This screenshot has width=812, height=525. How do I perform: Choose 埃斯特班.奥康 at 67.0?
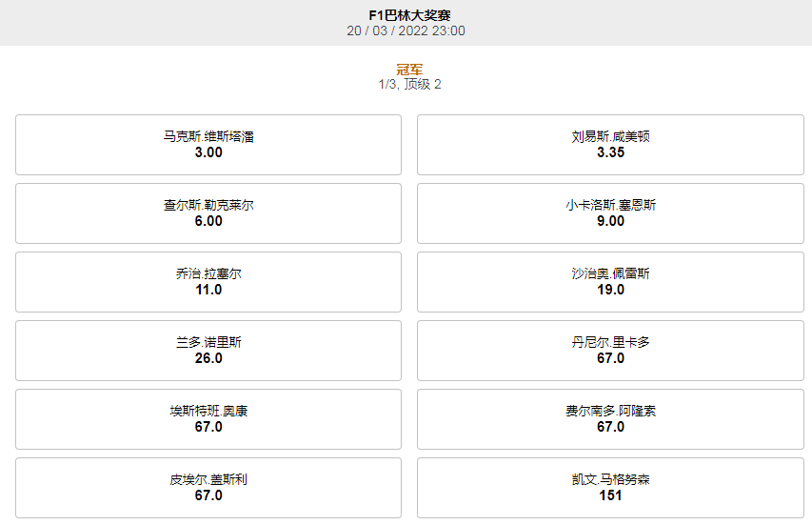point(208,419)
